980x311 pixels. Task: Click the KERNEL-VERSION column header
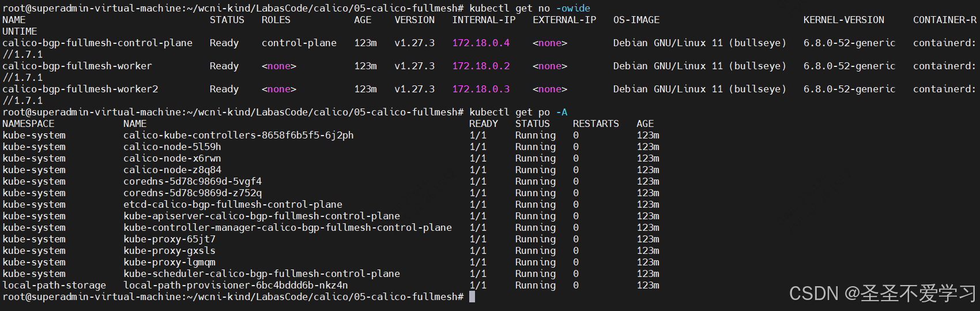[843, 20]
